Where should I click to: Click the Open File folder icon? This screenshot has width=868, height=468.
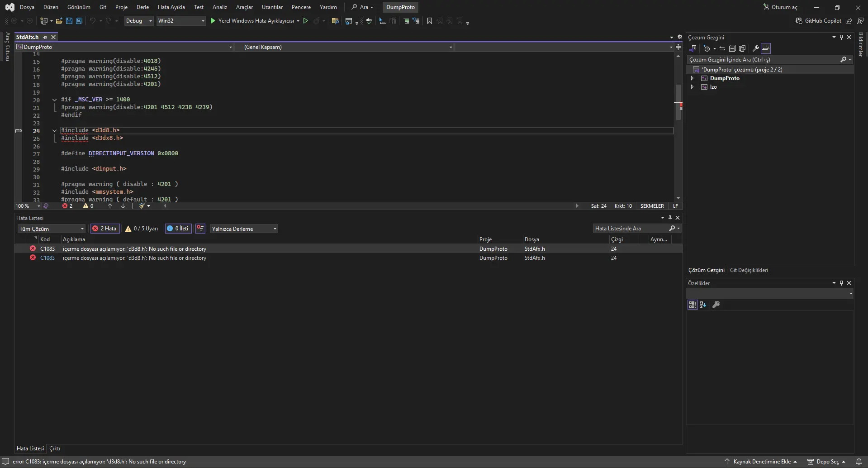59,21
